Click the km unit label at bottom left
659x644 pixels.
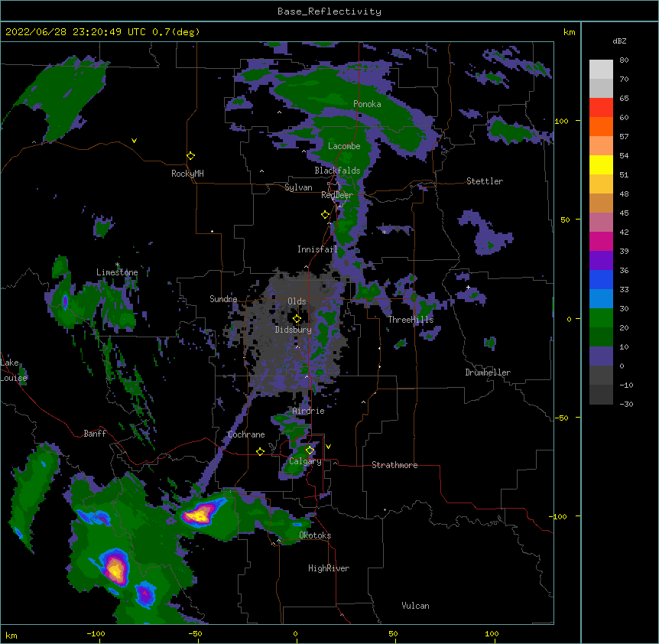click(11, 635)
